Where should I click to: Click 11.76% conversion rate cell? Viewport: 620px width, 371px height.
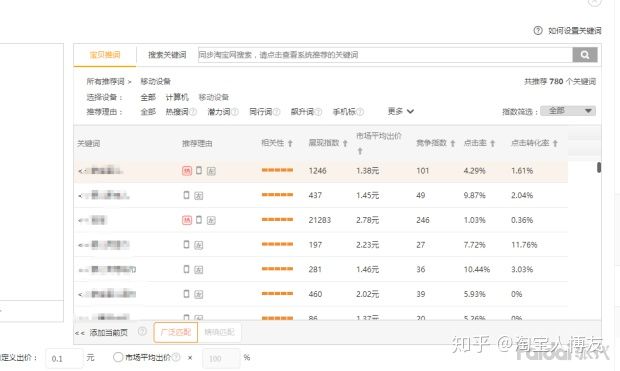[x=524, y=245]
